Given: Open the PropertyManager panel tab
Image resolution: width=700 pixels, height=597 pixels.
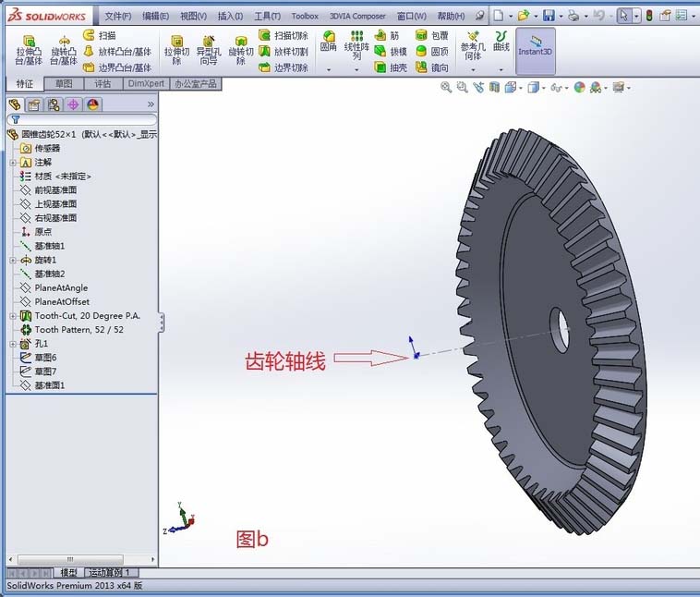Looking at the screenshot, I should click(34, 104).
